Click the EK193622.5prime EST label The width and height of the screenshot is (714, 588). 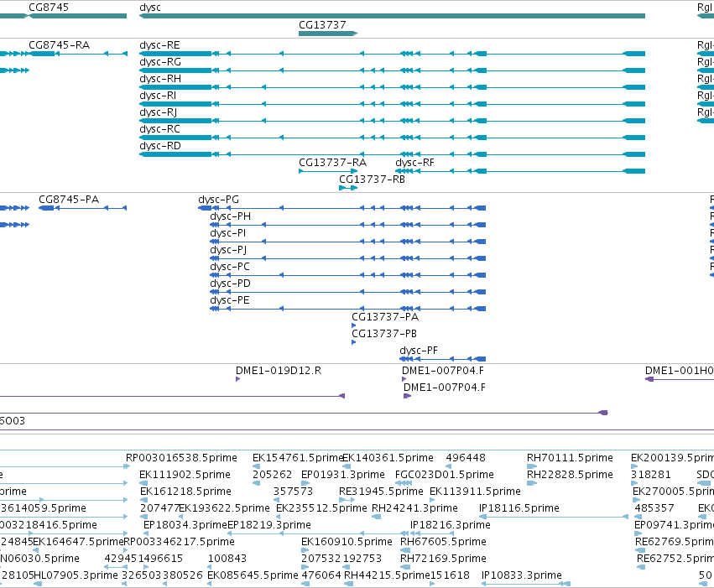point(224,508)
